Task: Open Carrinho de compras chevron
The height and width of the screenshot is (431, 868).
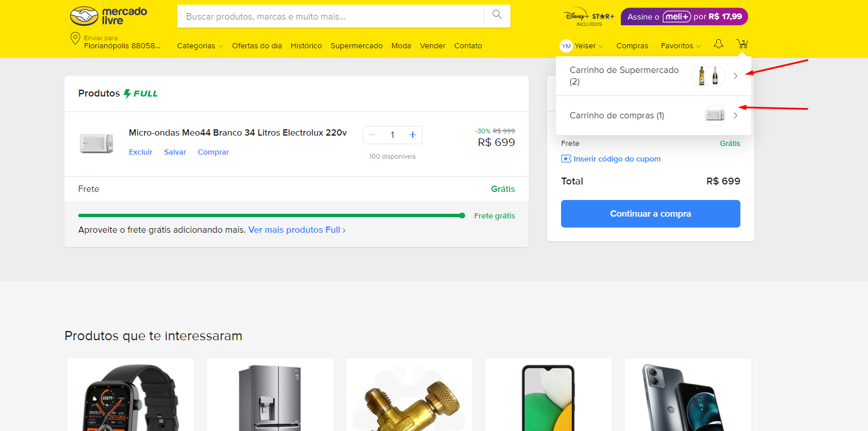Action: pos(735,116)
